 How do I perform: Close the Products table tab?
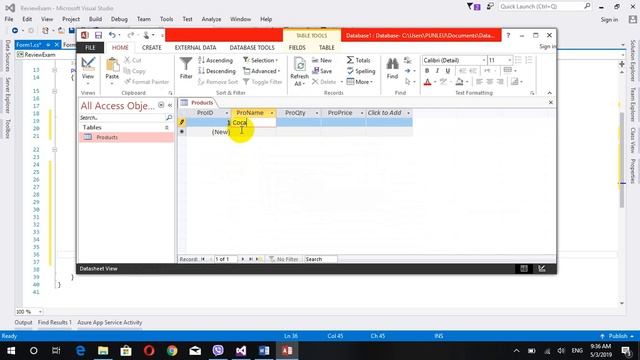pos(551,102)
